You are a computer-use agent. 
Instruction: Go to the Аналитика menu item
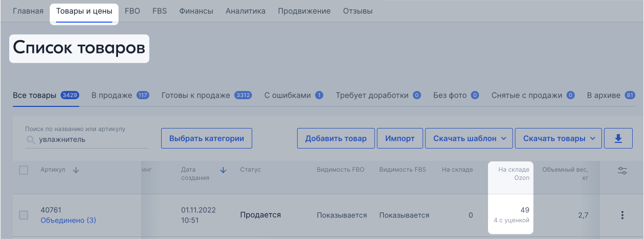(x=245, y=11)
